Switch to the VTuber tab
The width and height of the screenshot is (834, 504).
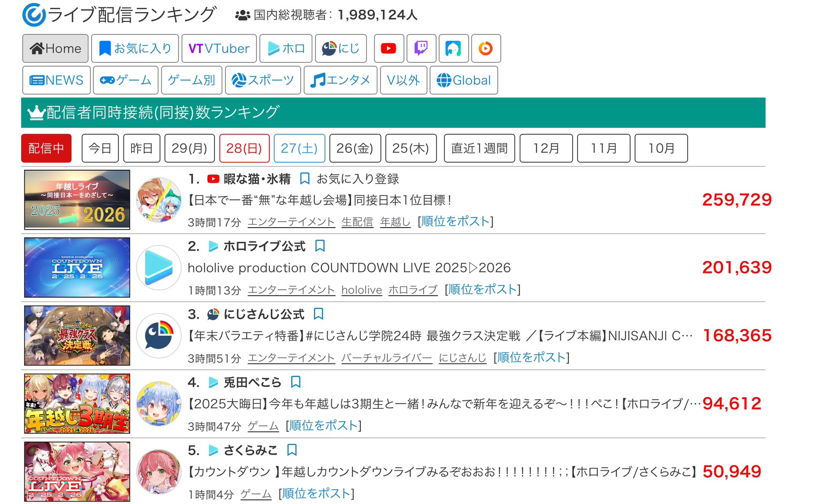(x=219, y=48)
